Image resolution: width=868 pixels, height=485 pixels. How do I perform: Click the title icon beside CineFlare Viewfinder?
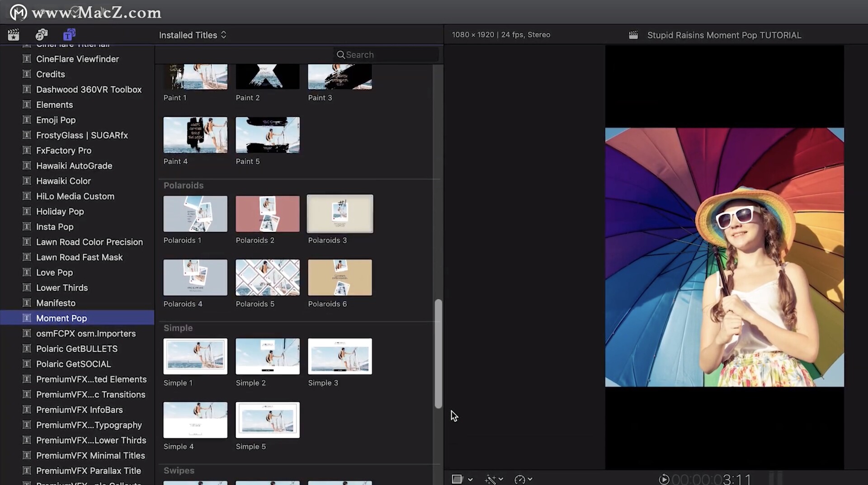[x=27, y=59]
